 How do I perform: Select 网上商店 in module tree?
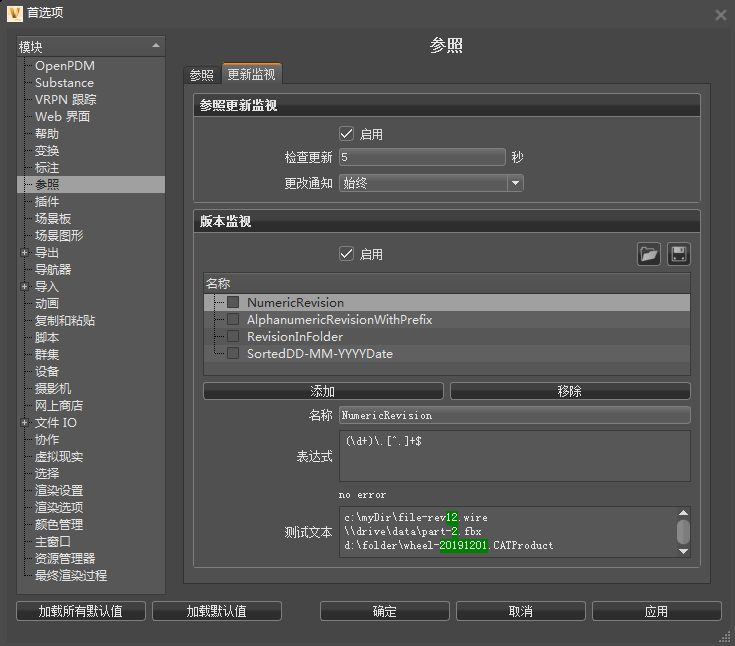click(59, 406)
